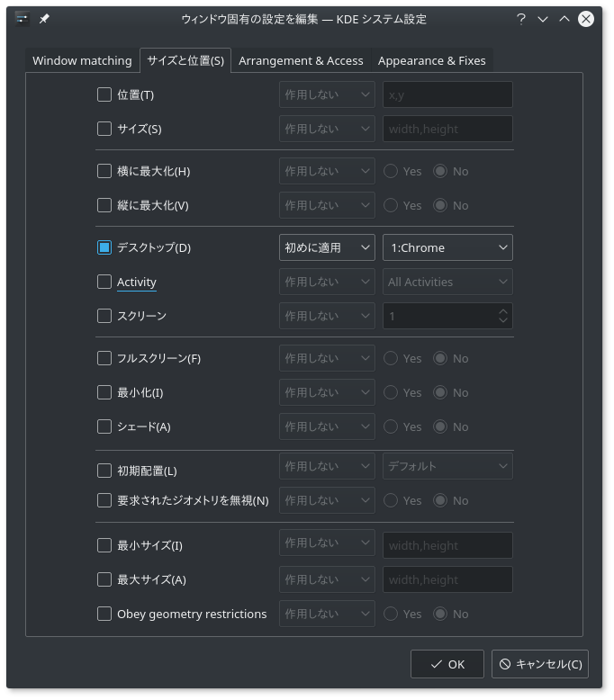
Task: Open the All Activities dropdown
Action: (447, 283)
